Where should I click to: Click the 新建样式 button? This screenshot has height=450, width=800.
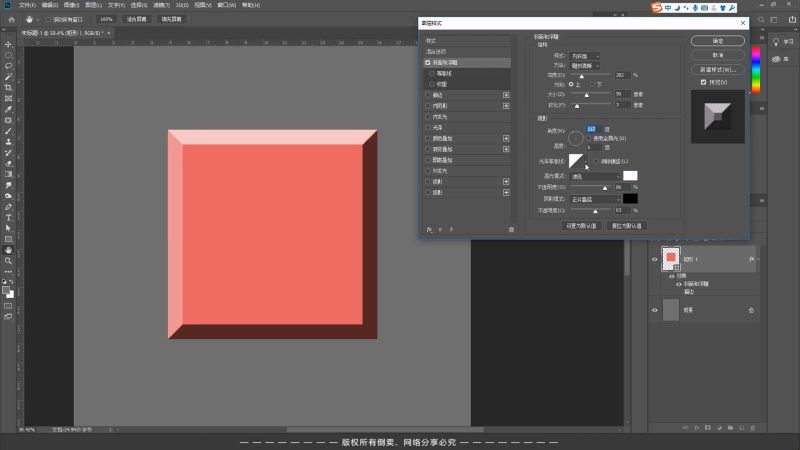click(x=718, y=69)
